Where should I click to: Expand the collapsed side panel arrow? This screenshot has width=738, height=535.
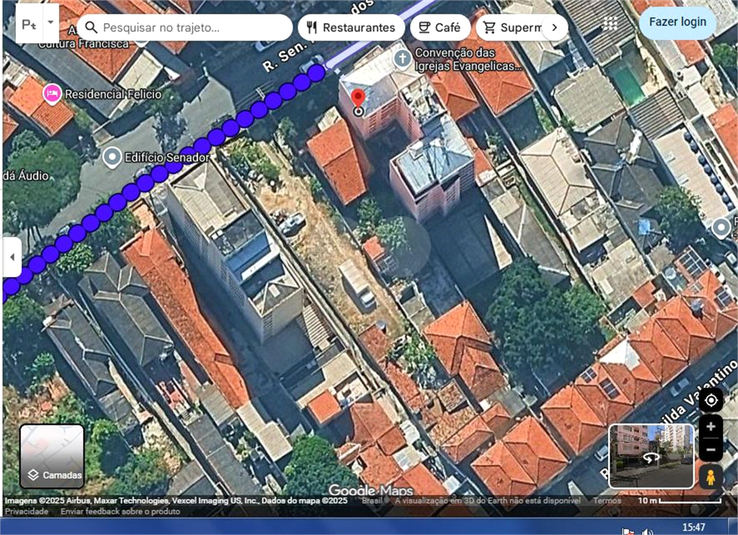coord(11,257)
